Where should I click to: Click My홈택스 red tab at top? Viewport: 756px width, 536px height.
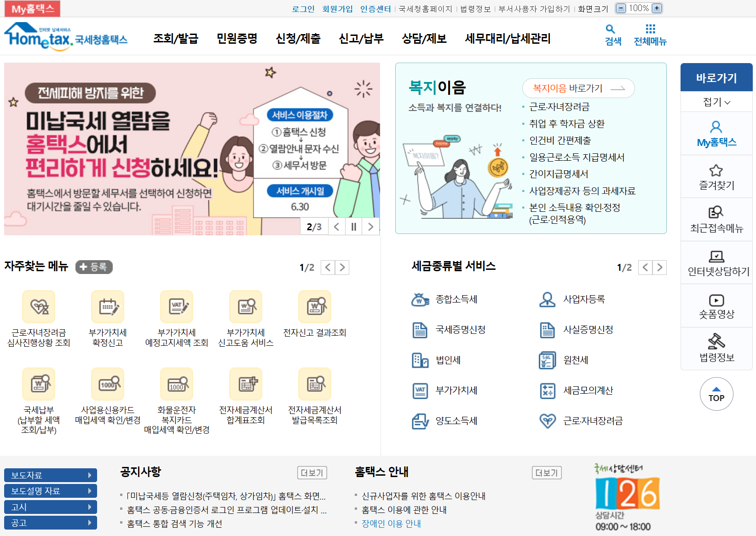pos(33,9)
